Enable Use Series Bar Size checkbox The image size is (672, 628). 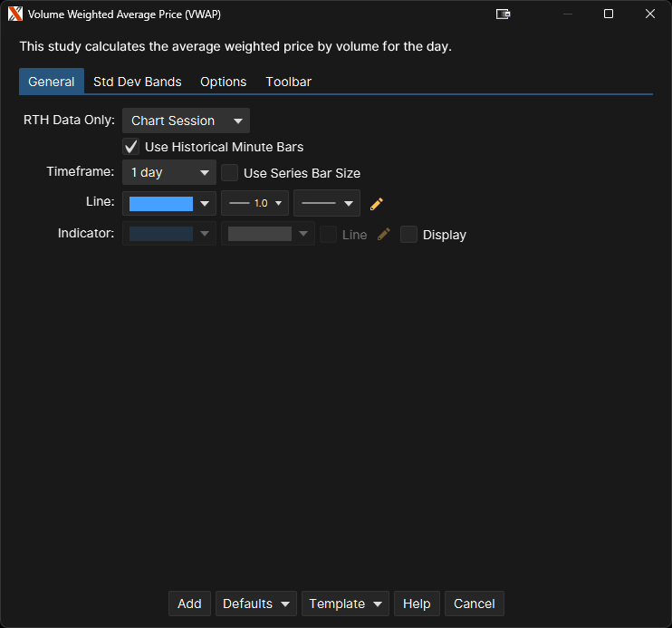230,173
